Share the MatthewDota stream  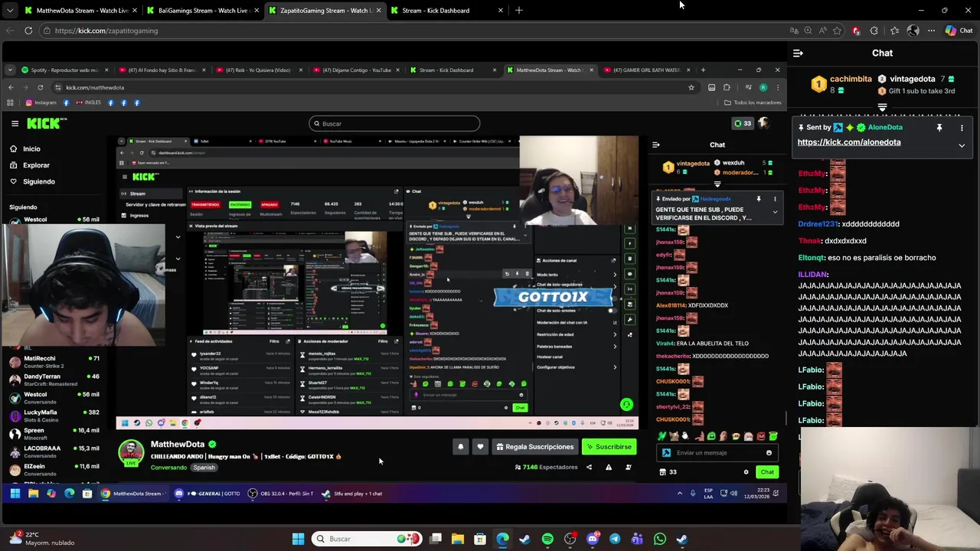click(x=589, y=468)
